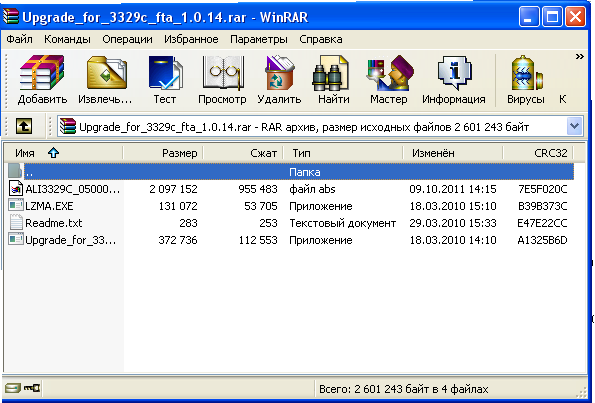Click the LZMA.EXE file icon
The image size is (595, 403).
click(16, 206)
